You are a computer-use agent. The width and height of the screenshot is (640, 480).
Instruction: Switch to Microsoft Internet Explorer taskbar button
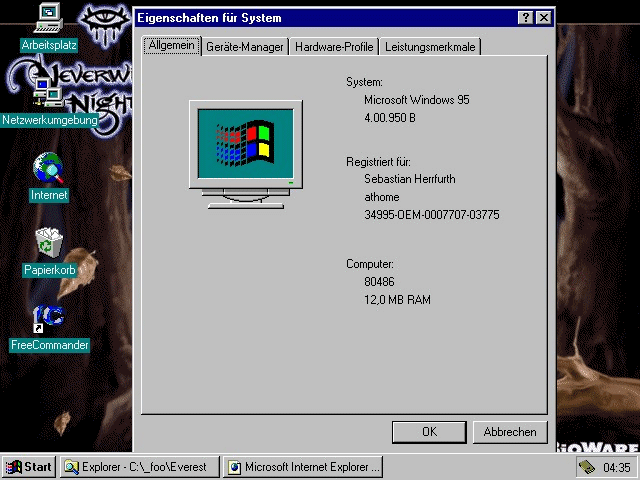[303, 467]
